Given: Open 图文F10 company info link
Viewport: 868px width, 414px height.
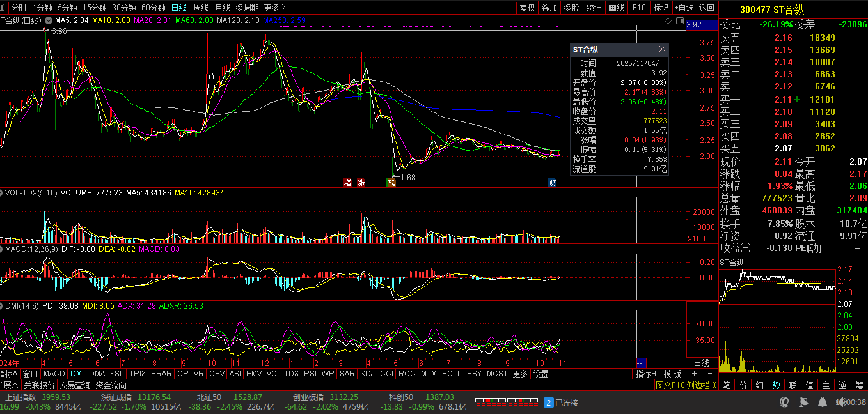Looking at the screenshot, I should [x=670, y=385].
